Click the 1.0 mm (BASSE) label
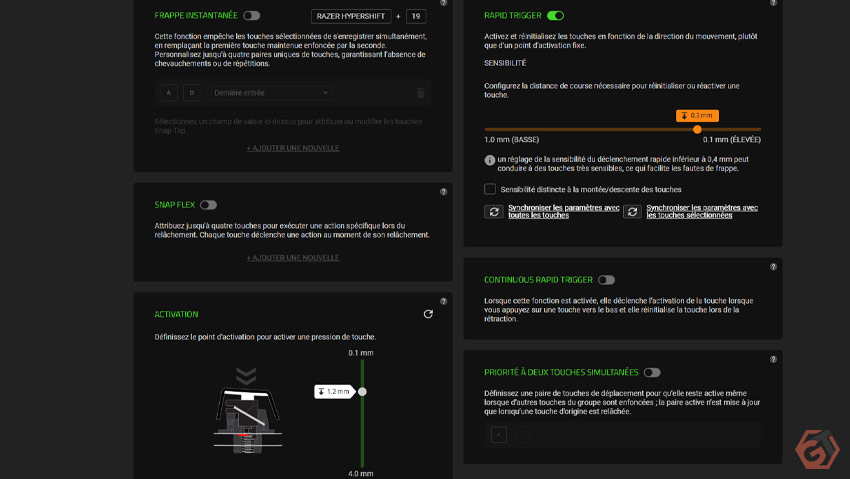This screenshot has width=850, height=479. [511, 140]
